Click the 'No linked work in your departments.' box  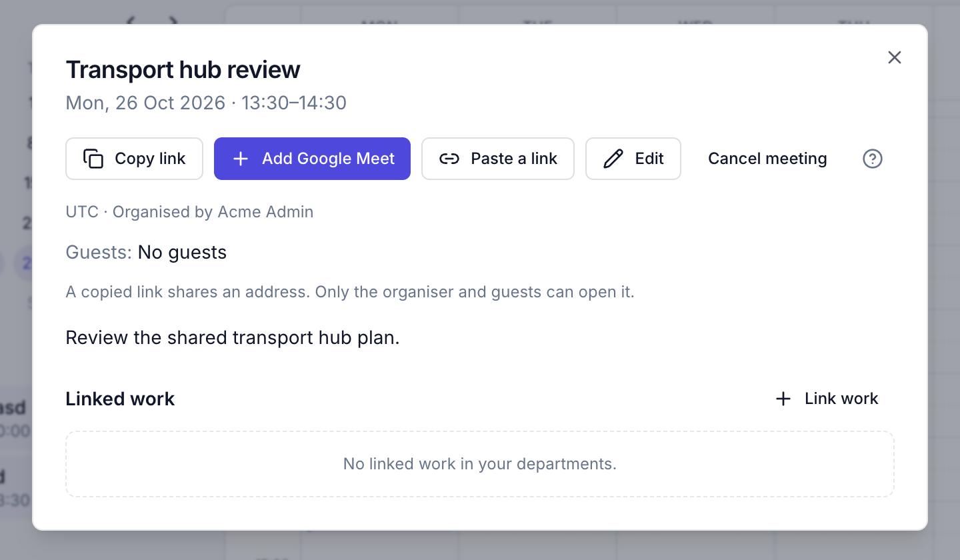480,464
